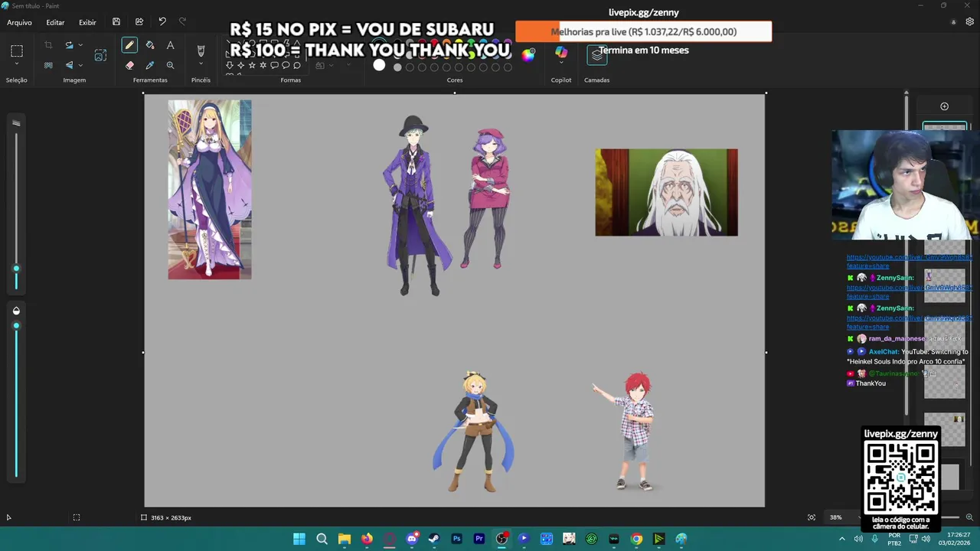Screen dimensions: 980x551
Task: Select the Color picker eyedropper tool
Action: coord(150,66)
